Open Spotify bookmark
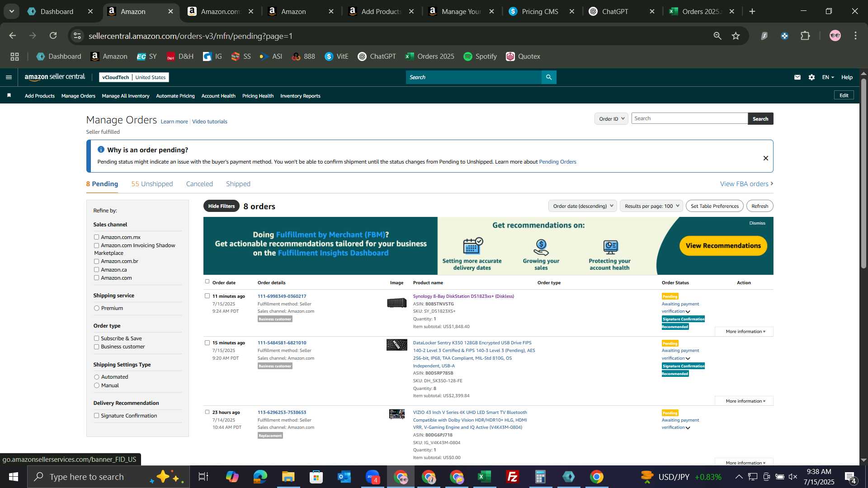The height and width of the screenshot is (488, 868). (x=480, y=56)
